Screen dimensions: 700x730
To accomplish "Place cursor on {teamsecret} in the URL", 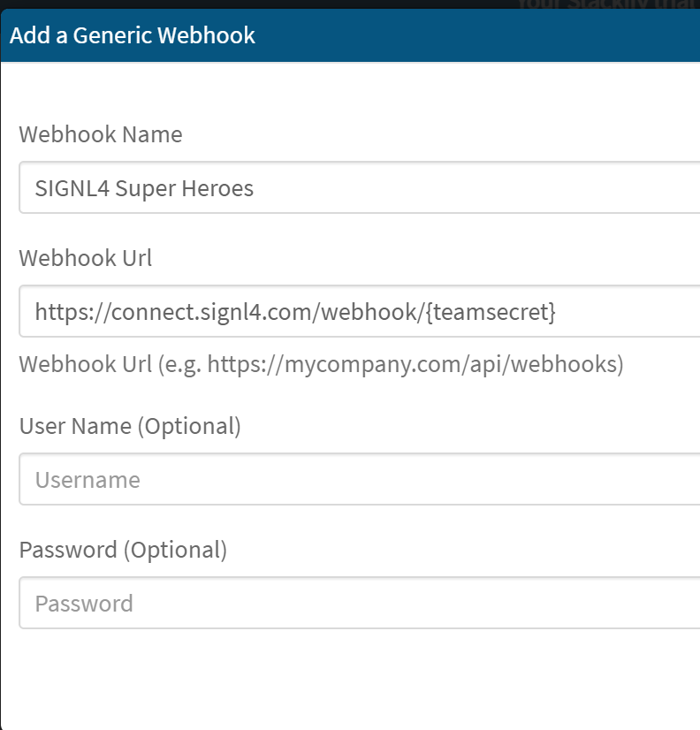I will pyautogui.click(x=491, y=312).
